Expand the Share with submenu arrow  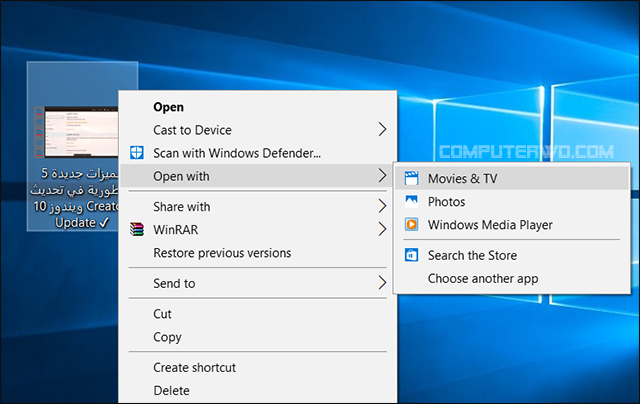point(382,207)
